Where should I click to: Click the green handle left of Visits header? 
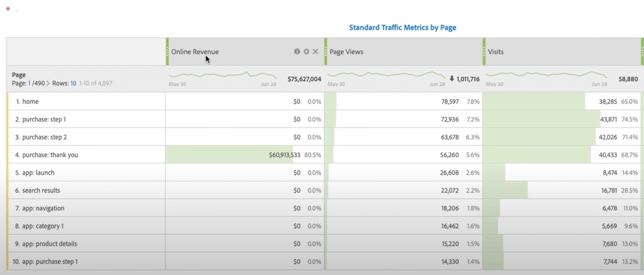(484, 52)
